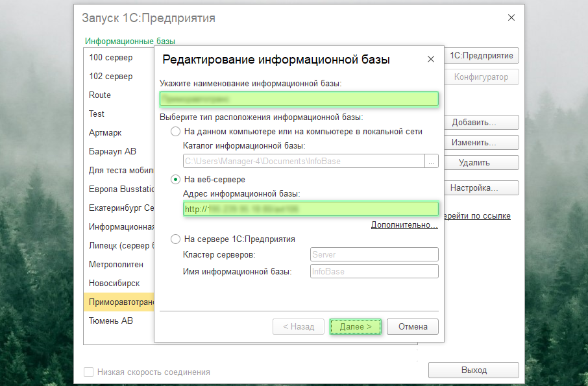The height and width of the screenshot is (386, 588).
Task: Select the 'Европа Busstatio...' list entry
Action: click(119, 189)
